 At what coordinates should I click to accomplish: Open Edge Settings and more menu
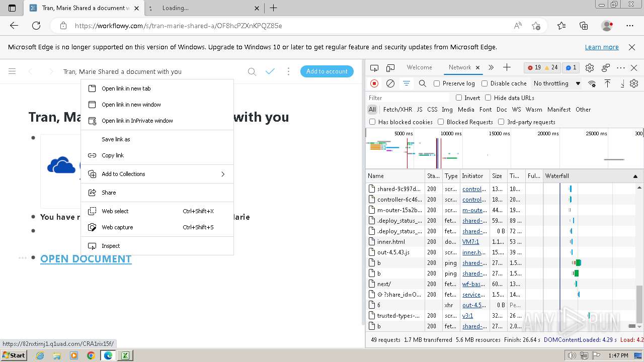[630, 26]
